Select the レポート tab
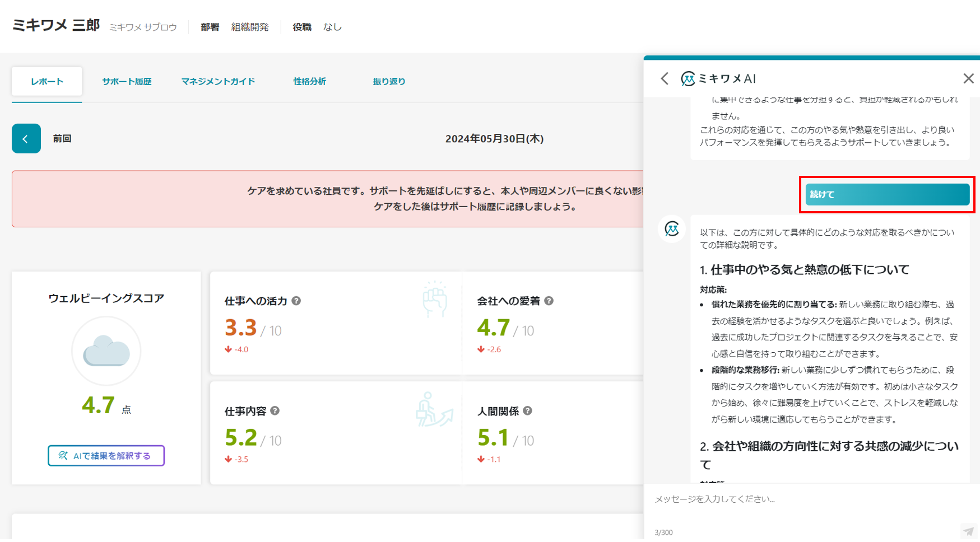The width and height of the screenshot is (980, 542). pyautogui.click(x=47, y=82)
